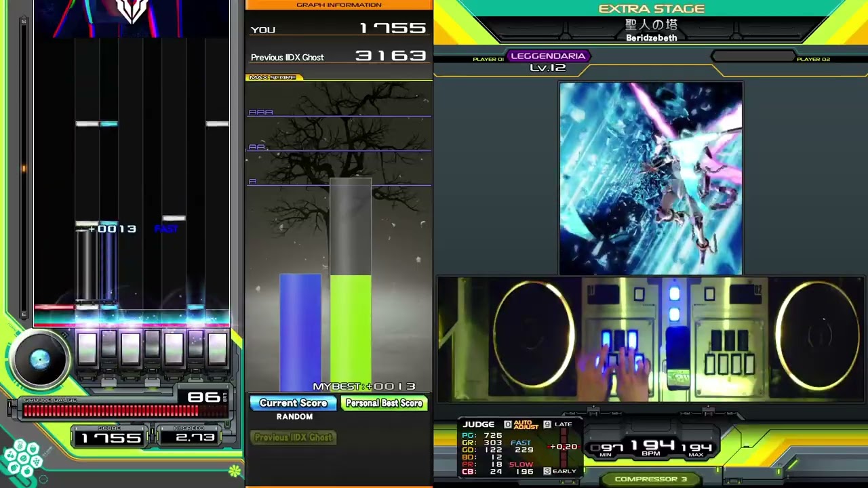Screen dimensions: 868x488
Task: Click the RANDOM option label
Action: (294, 417)
